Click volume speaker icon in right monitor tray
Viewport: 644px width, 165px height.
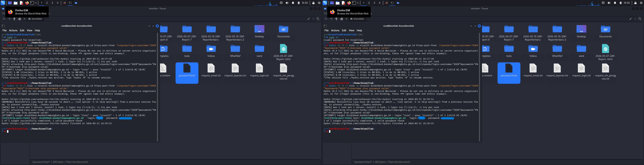609,3
